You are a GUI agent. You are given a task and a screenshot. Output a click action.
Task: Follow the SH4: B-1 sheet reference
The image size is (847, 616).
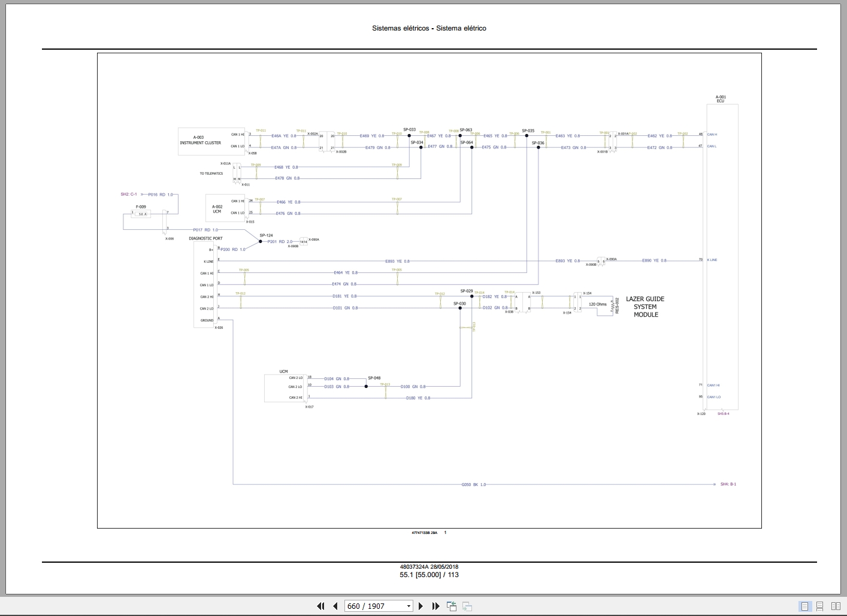click(728, 484)
